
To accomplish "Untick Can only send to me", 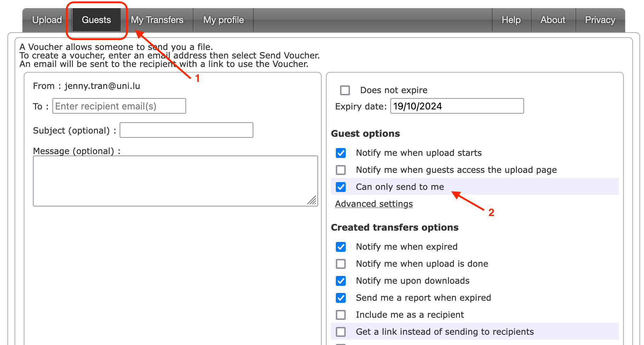I will click(341, 187).
